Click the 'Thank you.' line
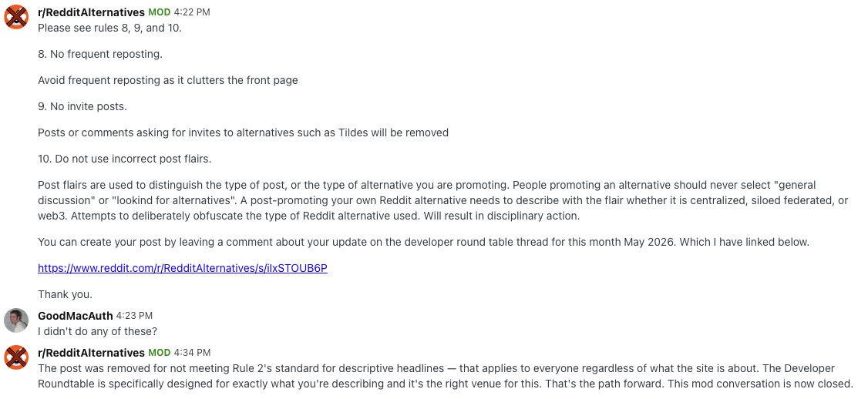Viewport: 868px width, 399px height. point(66,295)
